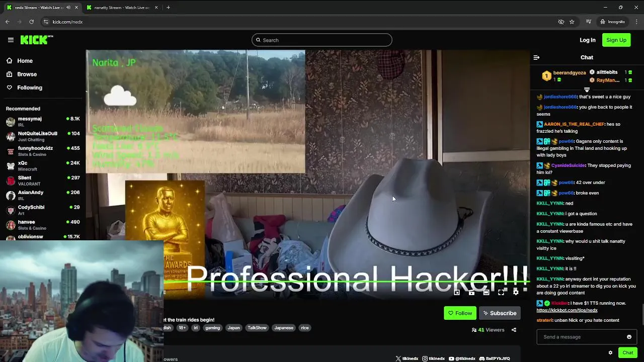644x362 pixels.
Task: Open recommended channel messymaj
Action: click(x=43, y=122)
